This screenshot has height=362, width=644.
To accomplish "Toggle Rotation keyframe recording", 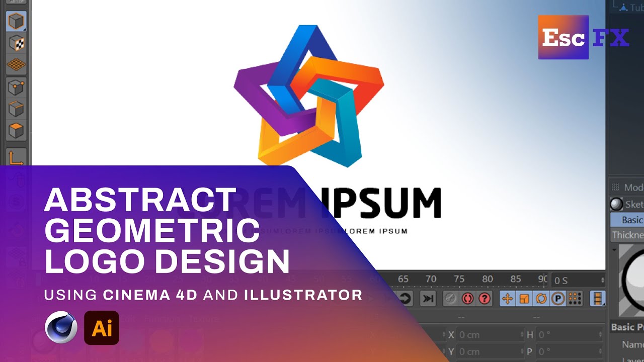I will coord(541,299).
